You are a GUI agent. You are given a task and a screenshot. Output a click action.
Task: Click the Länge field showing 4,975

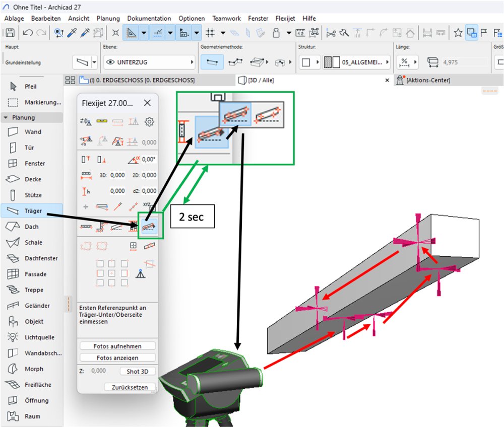click(465, 62)
